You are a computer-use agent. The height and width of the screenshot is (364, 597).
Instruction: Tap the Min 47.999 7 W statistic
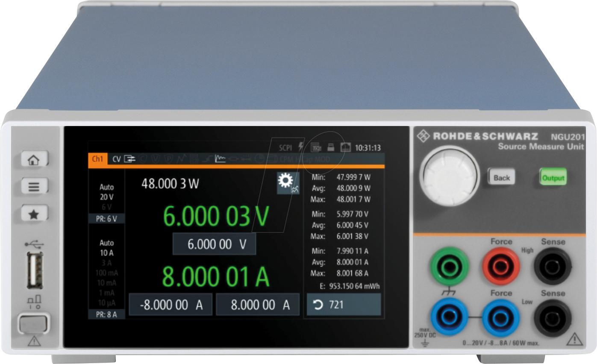tap(341, 177)
